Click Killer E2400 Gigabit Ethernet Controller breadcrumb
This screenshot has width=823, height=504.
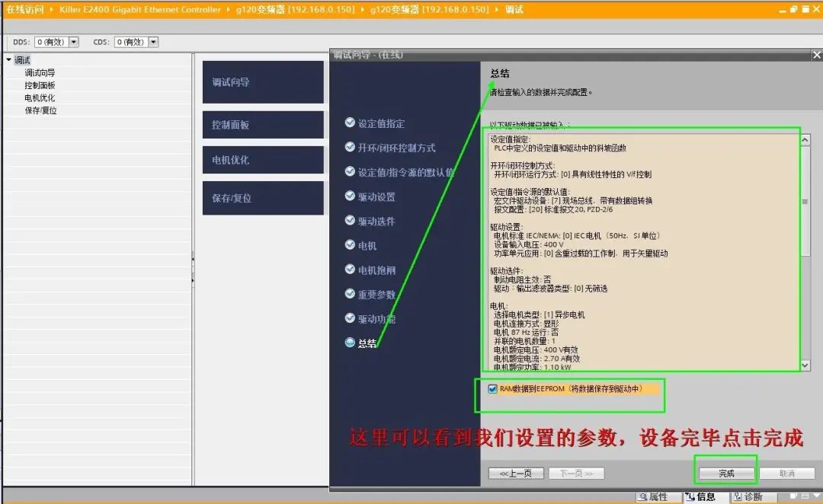point(140,9)
